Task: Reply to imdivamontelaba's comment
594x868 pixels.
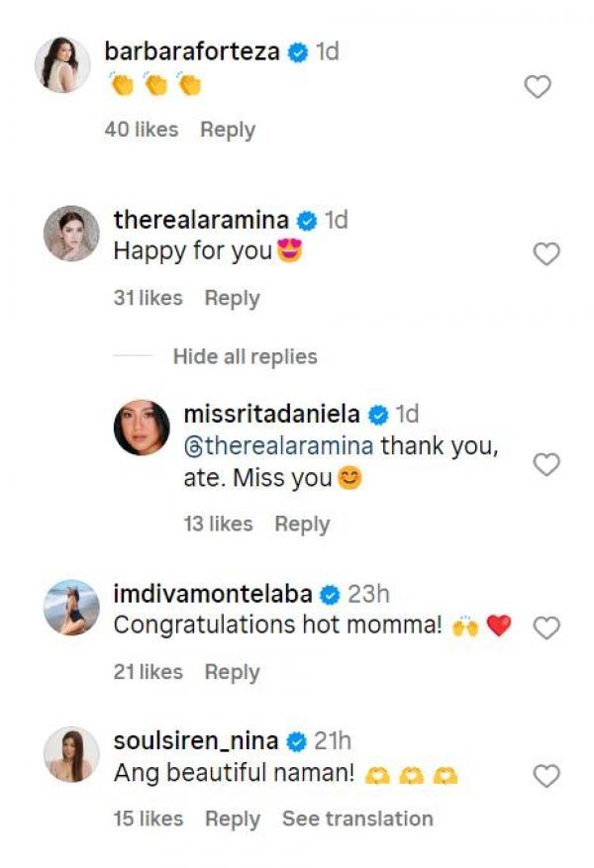Action: click(232, 672)
